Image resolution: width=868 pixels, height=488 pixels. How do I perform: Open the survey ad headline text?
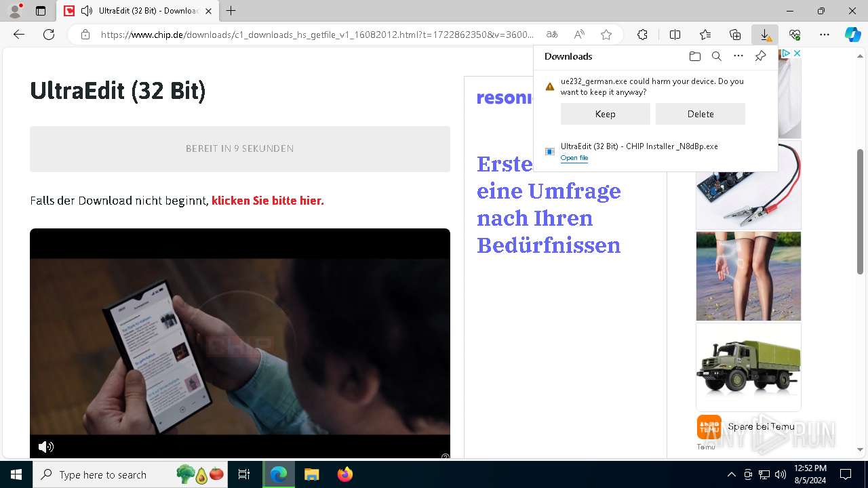pos(549,204)
